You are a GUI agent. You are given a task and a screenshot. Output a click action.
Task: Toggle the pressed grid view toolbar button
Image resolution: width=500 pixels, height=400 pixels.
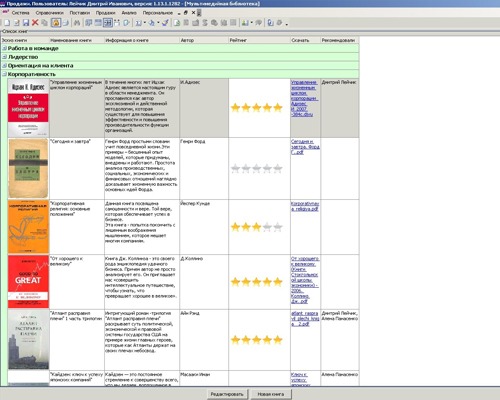(108, 23)
